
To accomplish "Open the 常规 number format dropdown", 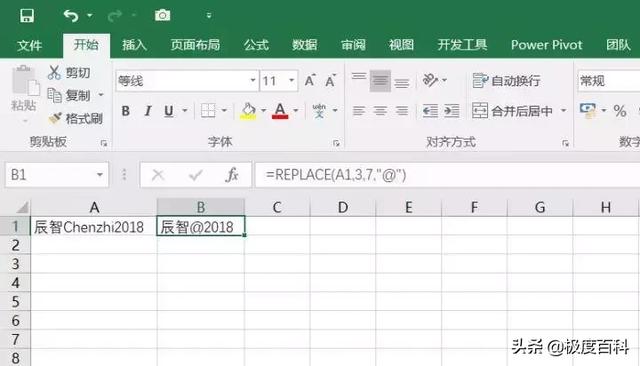I will (x=609, y=81).
